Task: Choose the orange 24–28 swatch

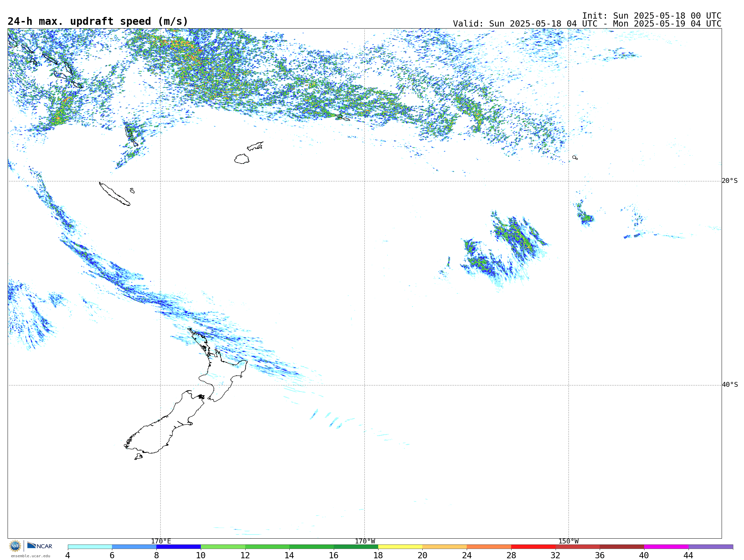Action: coord(489,547)
